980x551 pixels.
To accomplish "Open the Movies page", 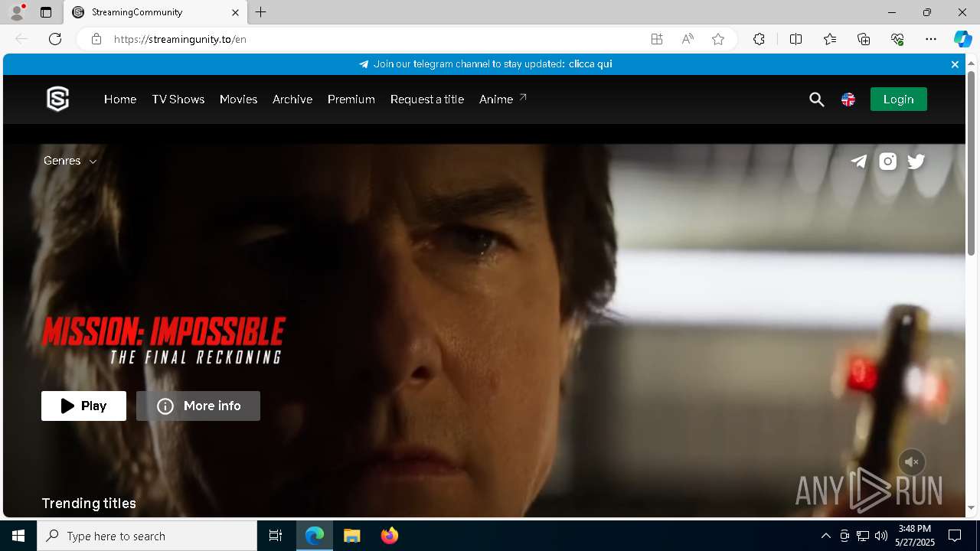I will click(238, 99).
